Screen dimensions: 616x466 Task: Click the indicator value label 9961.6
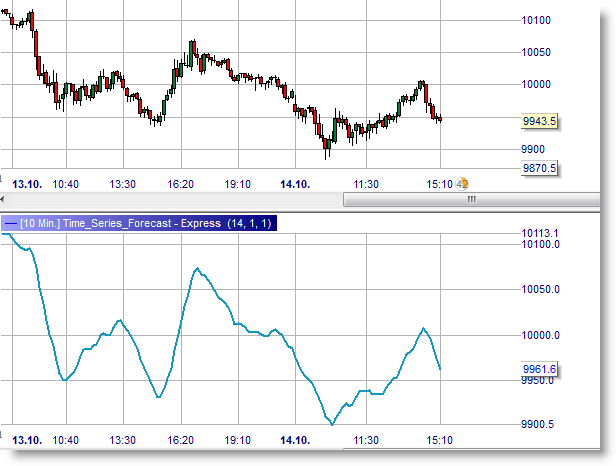[539, 370]
